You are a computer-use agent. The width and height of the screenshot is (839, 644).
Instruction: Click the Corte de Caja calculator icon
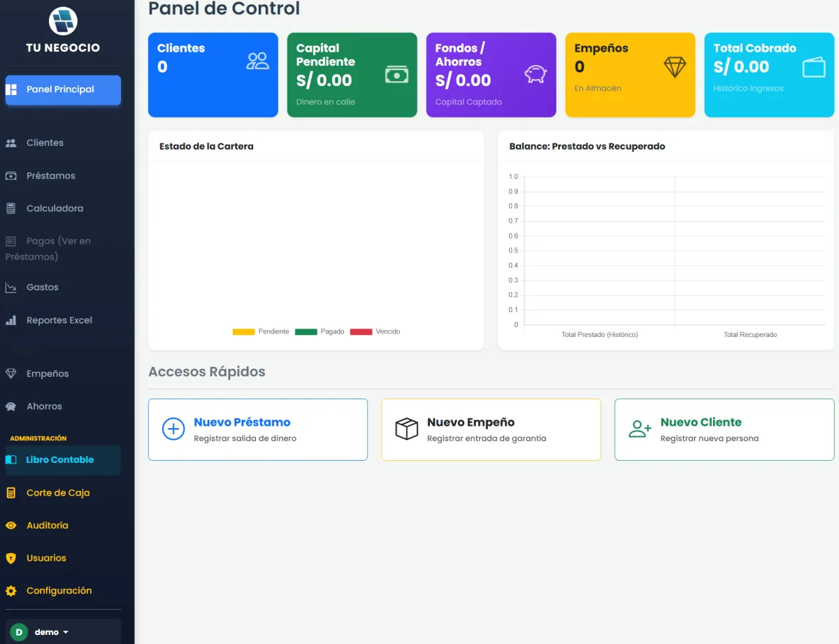click(11, 493)
